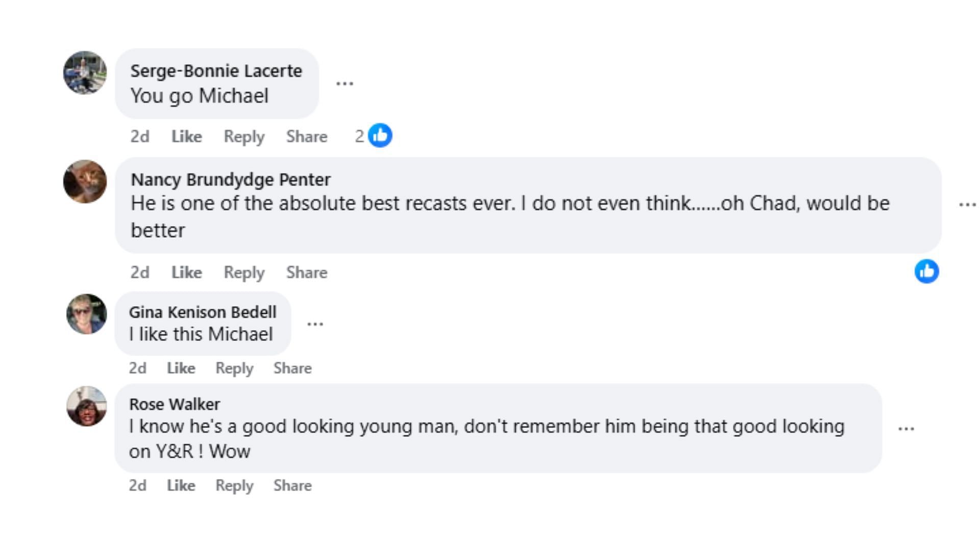Image resolution: width=980 pixels, height=551 pixels.
Task: Open options menu for Nancy Brundydge Penter's comment
Action: coord(967,205)
